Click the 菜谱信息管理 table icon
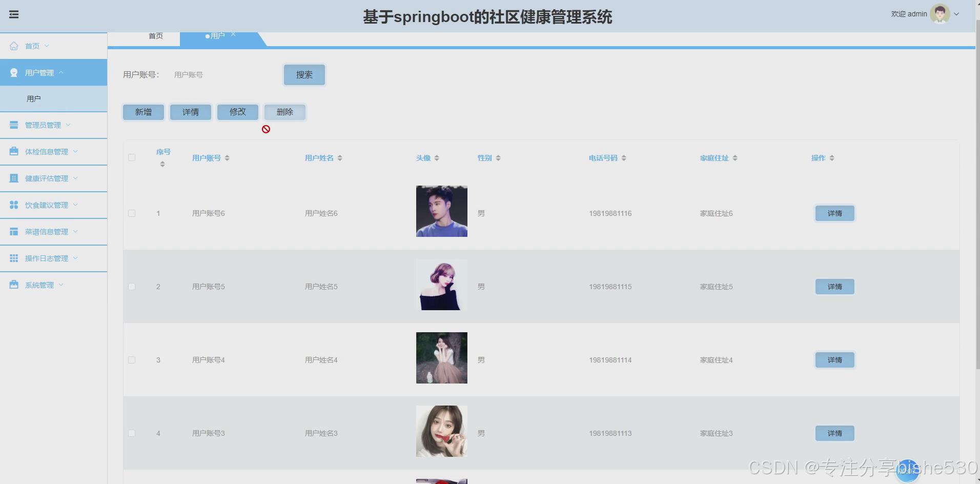Screen dimensions: 980x484 [14, 232]
